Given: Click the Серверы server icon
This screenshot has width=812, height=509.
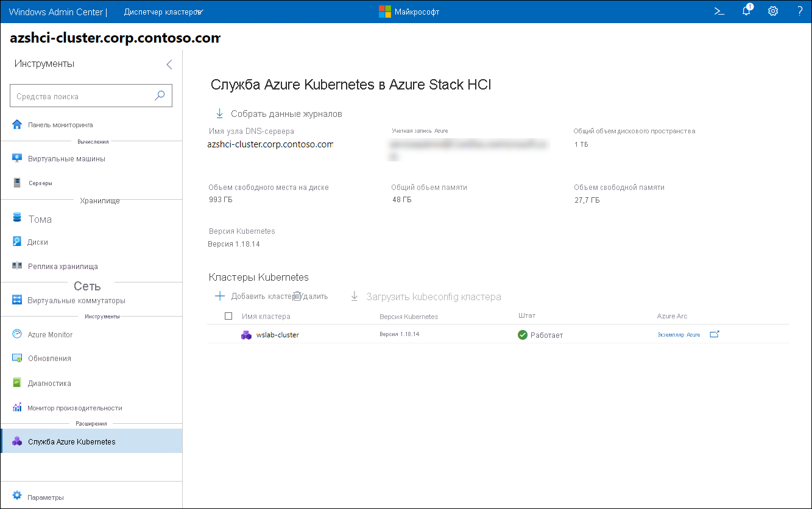Looking at the screenshot, I should (17, 183).
